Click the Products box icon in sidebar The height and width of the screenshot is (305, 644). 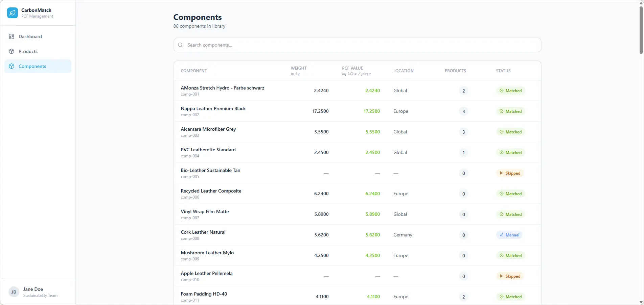11,51
